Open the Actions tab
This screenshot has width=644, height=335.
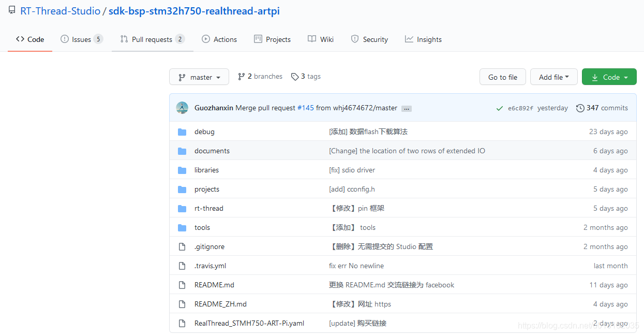[219, 39]
